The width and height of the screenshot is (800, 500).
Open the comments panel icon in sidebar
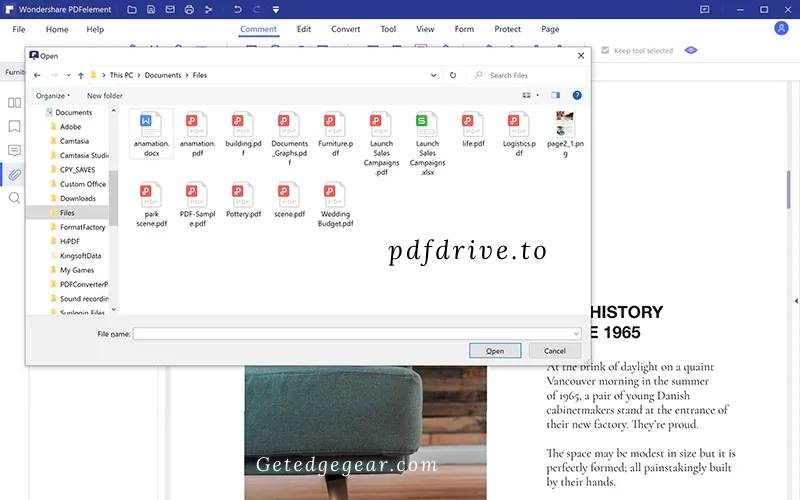(14, 150)
